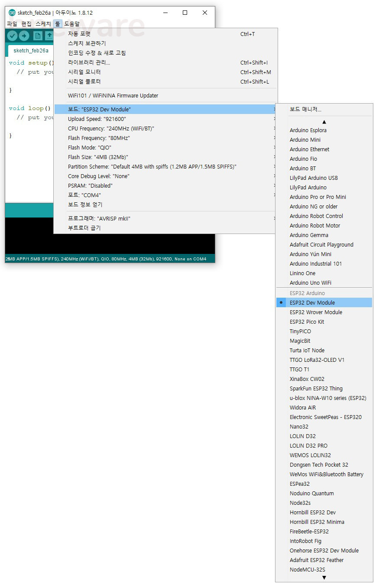Click the 툴 menu

click(x=58, y=24)
